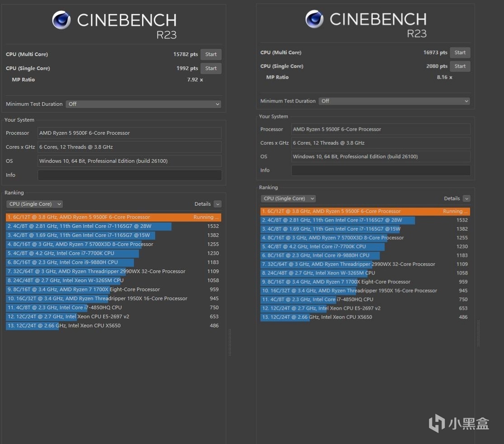Viewport: 504px width, 444px height.
Task: Select Cores x GHz field in right window
Action: [381, 143]
